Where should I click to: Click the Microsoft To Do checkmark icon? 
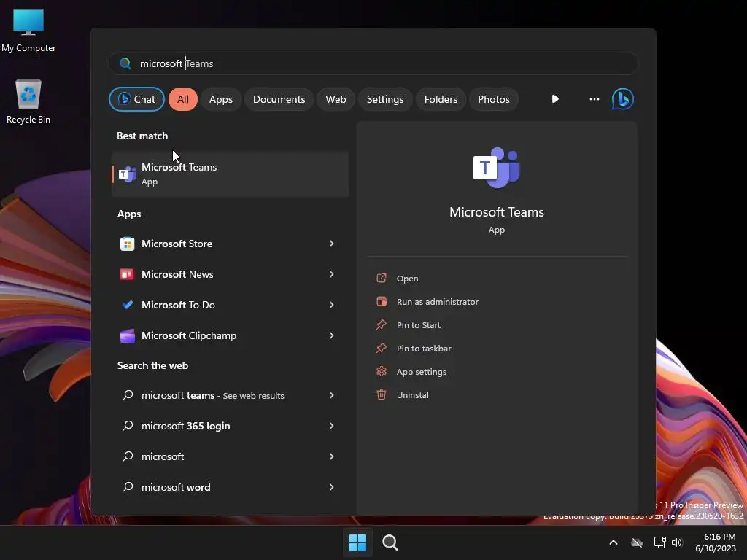coord(127,305)
